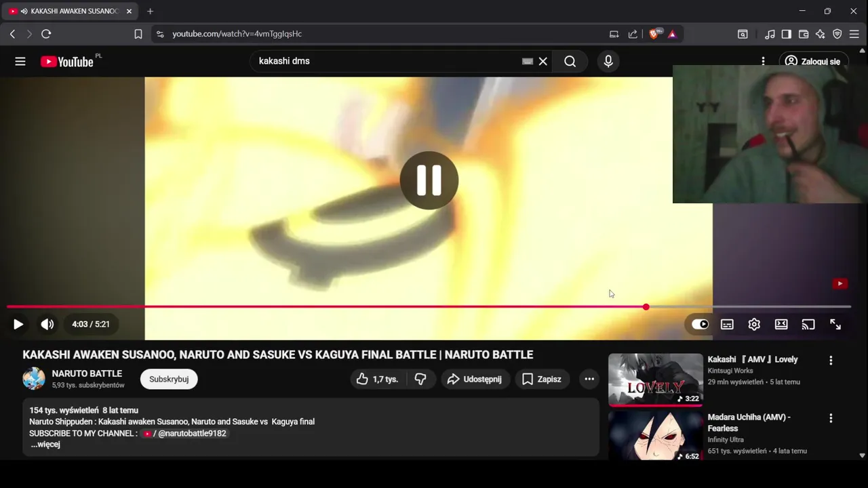The width and height of the screenshot is (868, 488).
Task: Click the page scrollbar down arrow
Action: [x=863, y=456]
